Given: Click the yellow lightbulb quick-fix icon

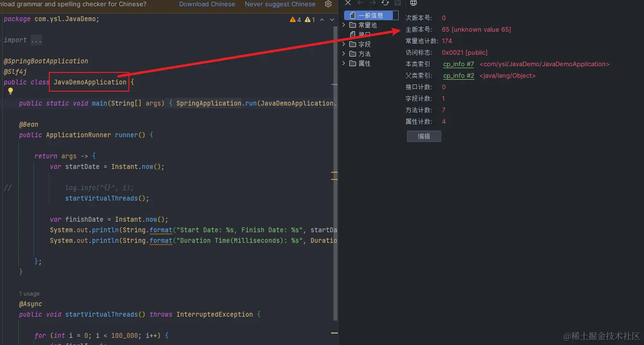Looking at the screenshot, I should (x=10, y=91).
